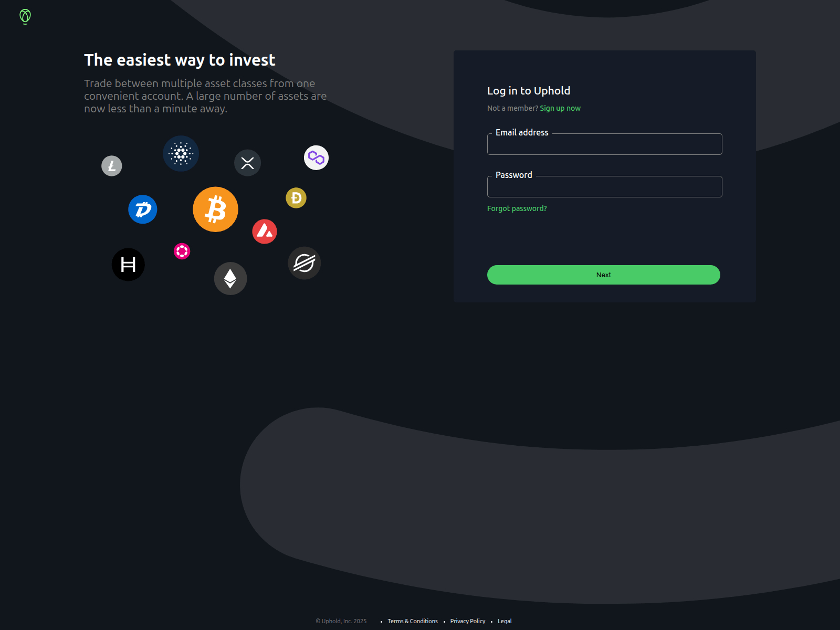Click the Ethereum diamond coin icon
The height and width of the screenshot is (630, 840).
click(x=230, y=278)
